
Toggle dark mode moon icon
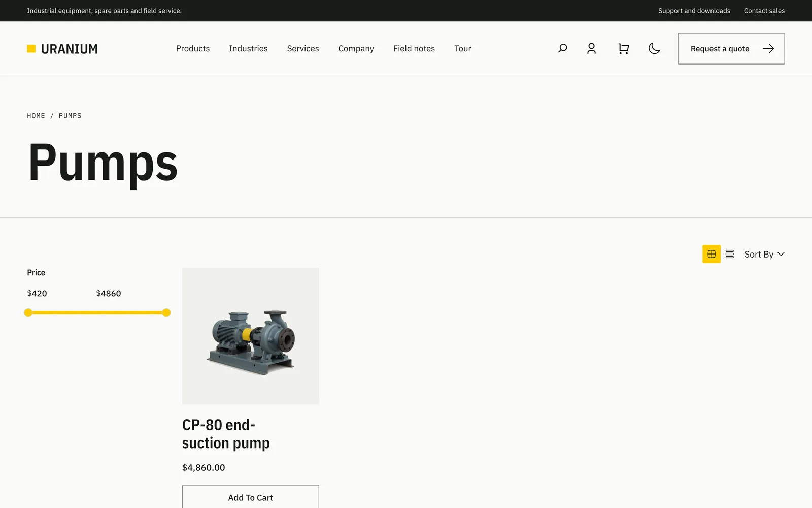(x=654, y=48)
